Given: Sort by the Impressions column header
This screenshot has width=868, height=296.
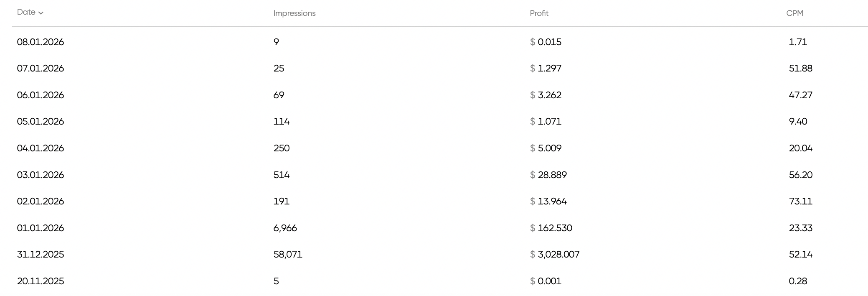Looking at the screenshot, I should click(x=294, y=13).
